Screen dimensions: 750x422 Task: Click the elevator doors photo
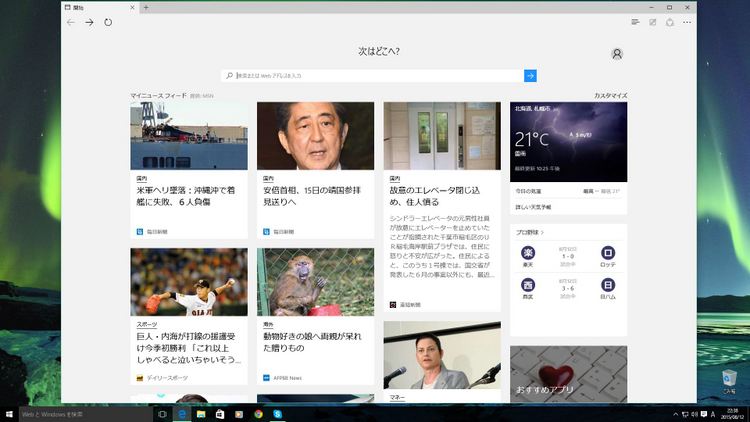[442, 136]
